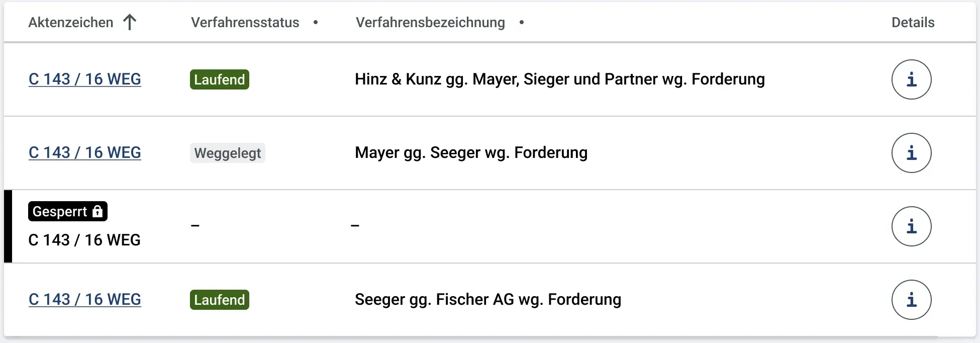
Task: Click the Laufend badge in the last row
Action: coord(220,300)
